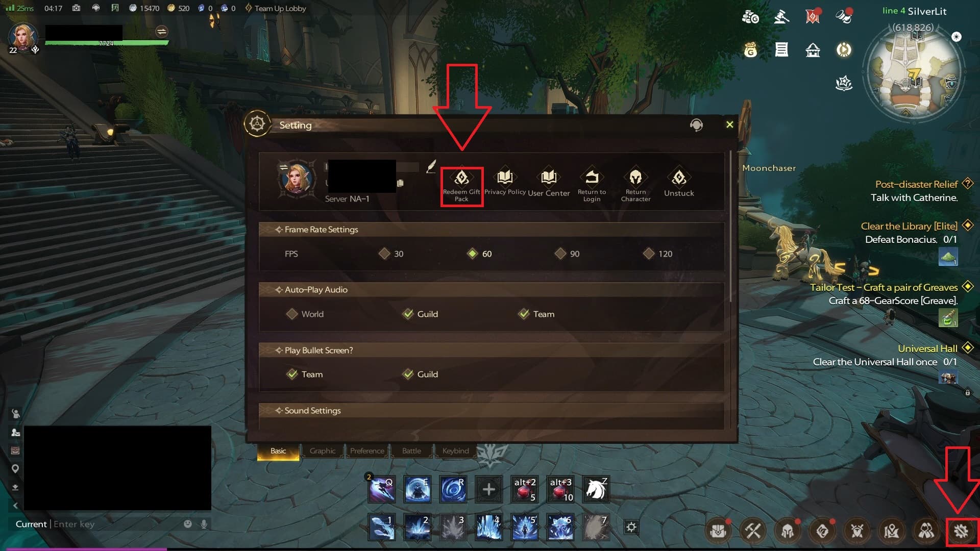This screenshot has width=980, height=551.
Task: Switch to the Keybind settings tab
Action: [x=455, y=451]
